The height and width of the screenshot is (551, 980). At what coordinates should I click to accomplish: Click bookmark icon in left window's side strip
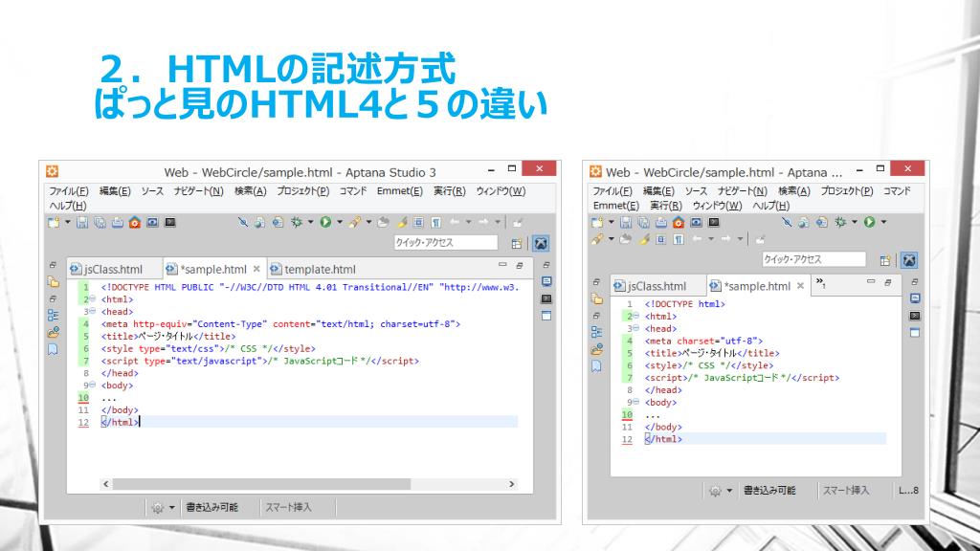coord(54,349)
